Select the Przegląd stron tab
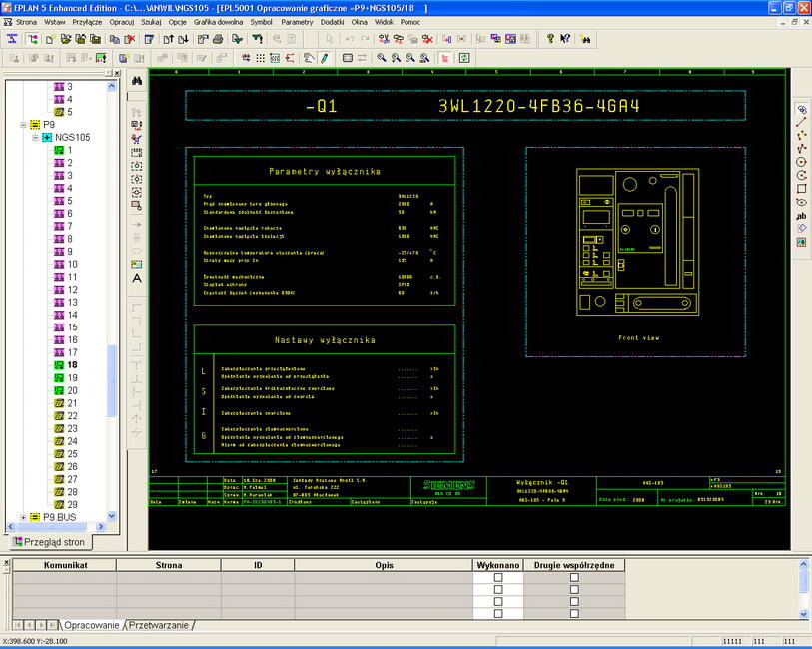Screen dimensions: 812x649 tap(50, 542)
